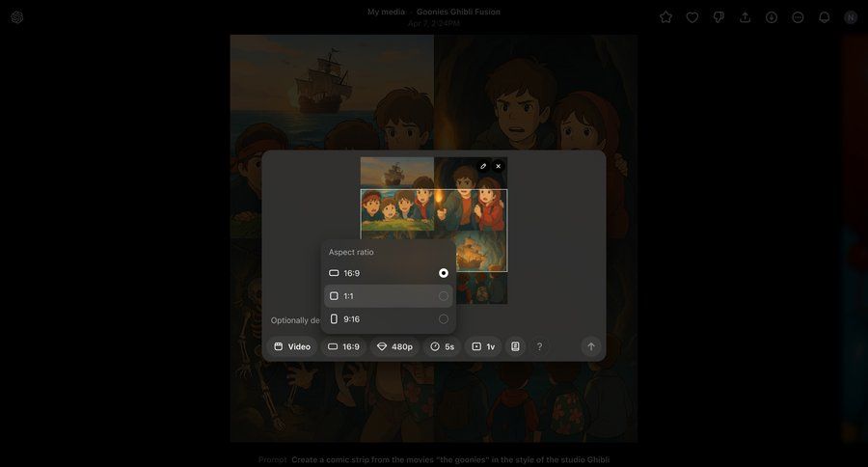Edit the attached image with the pencil icon

(483, 166)
